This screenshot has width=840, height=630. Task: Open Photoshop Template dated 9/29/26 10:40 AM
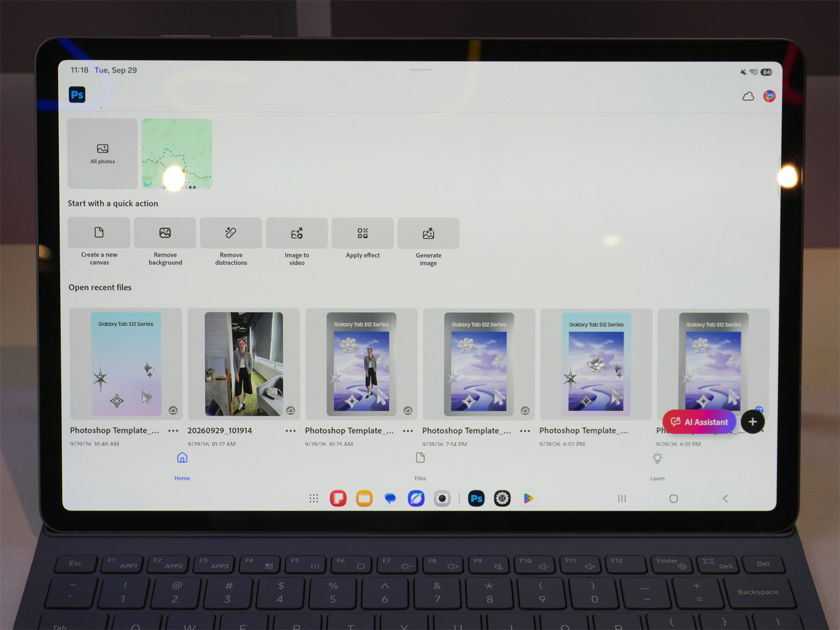click(126, 364)
